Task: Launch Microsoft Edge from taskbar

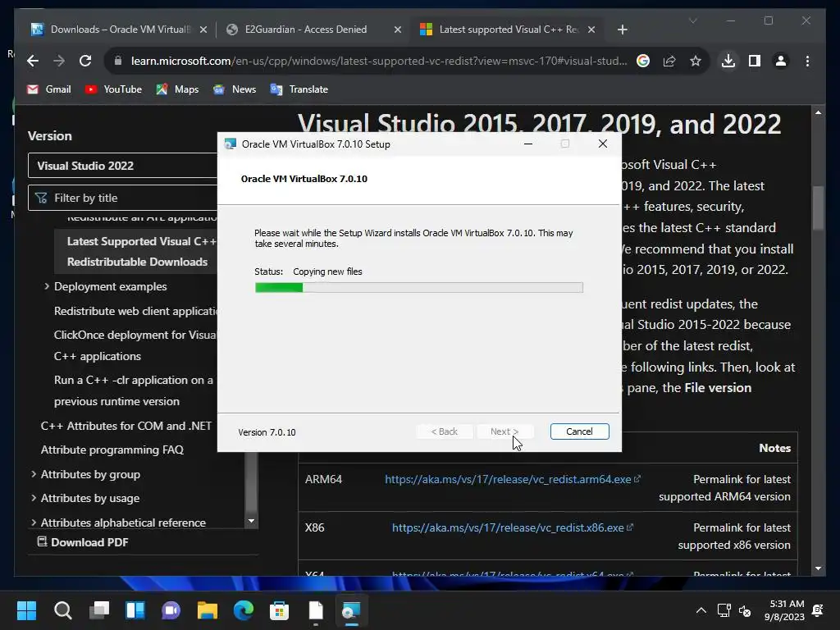Action: [x=244, y=610]
